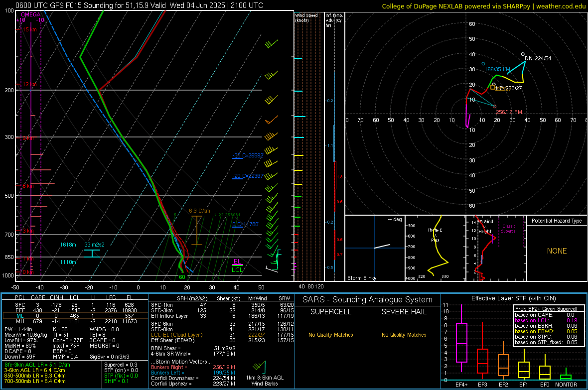Click the '850-500mb LR = 6.3 C/km' line
Viewport: 588px width, 390px height.
tap(35, 376)
